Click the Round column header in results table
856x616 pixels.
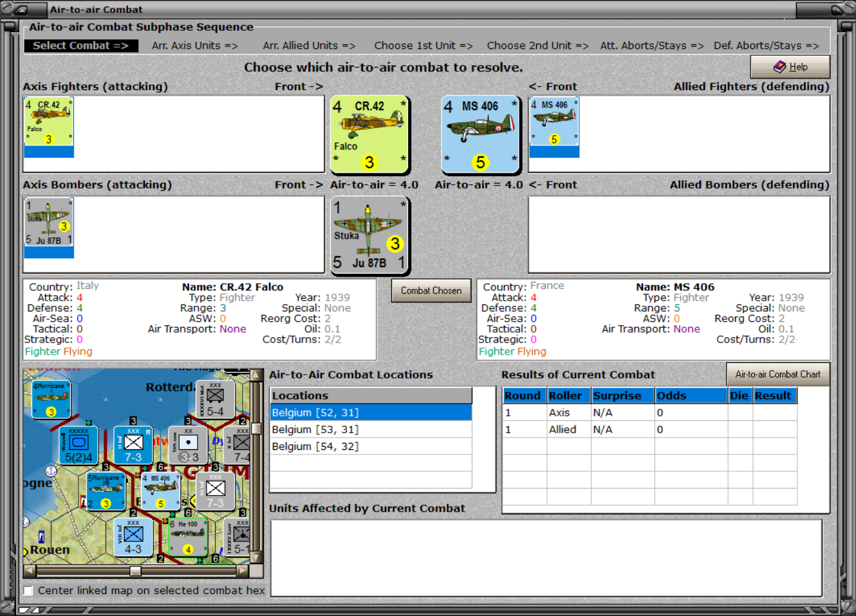click(525, 396)
